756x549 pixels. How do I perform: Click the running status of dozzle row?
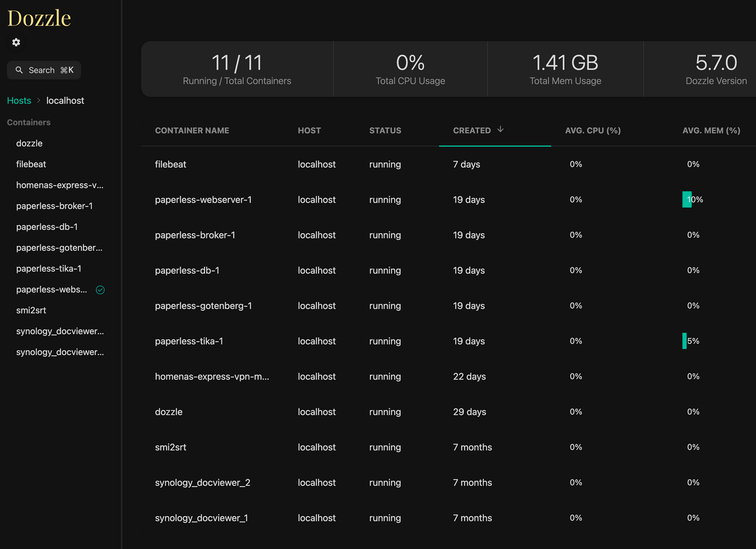(385, 412)
